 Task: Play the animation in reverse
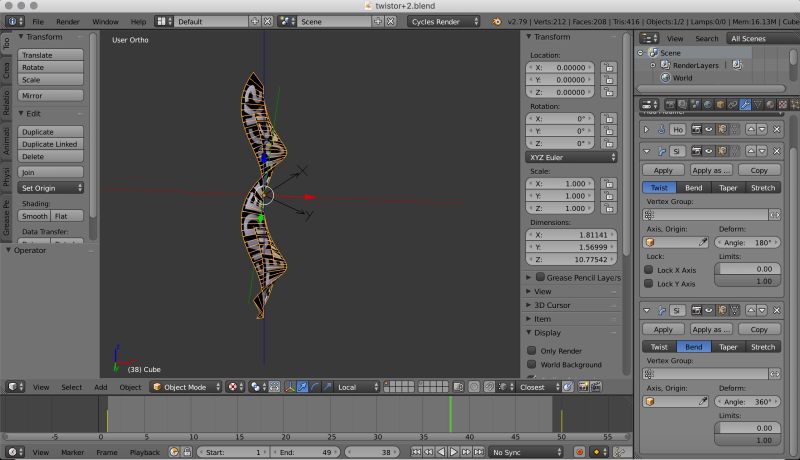click(441, 452)
